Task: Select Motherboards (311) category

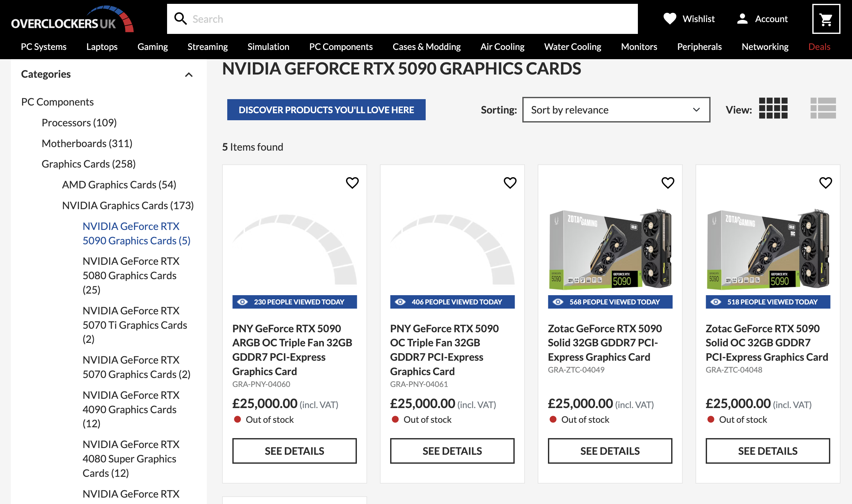Action: [87, 143]
